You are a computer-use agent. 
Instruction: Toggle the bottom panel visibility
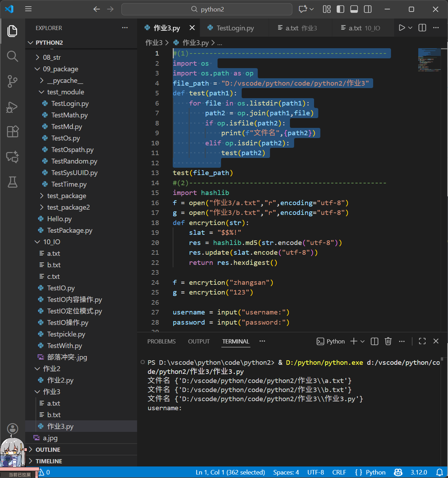point(354,9)
